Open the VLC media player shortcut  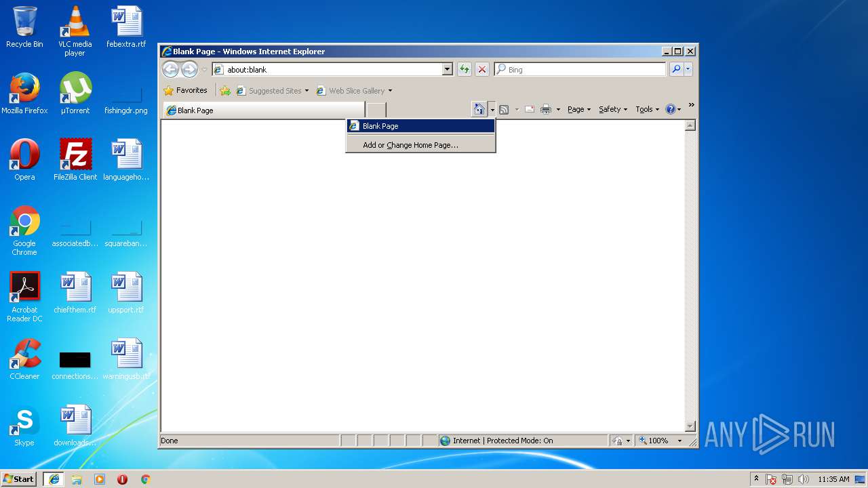tap(75, 31)
